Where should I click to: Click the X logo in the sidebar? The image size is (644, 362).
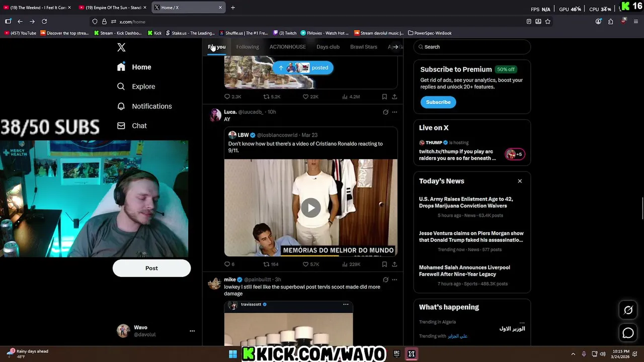pos(121,47)
